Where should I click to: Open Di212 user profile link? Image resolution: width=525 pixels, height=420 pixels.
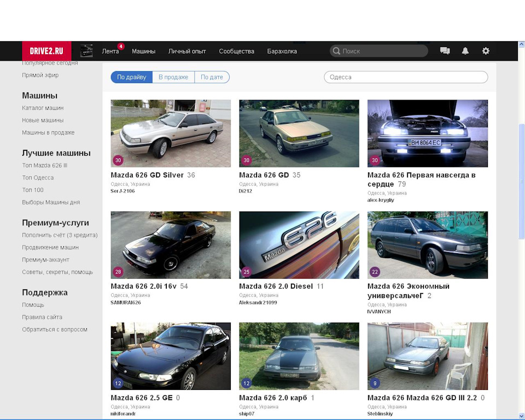246,191
